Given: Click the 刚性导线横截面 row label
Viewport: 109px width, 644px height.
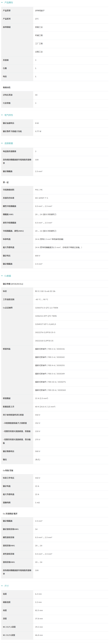Looking at the screenshot, I should [10, 206].
